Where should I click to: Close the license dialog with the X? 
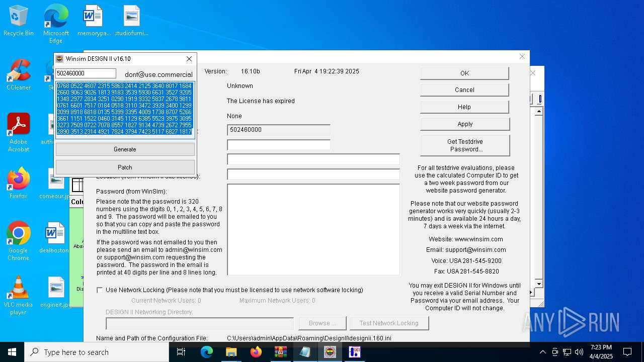coord(522,56)
